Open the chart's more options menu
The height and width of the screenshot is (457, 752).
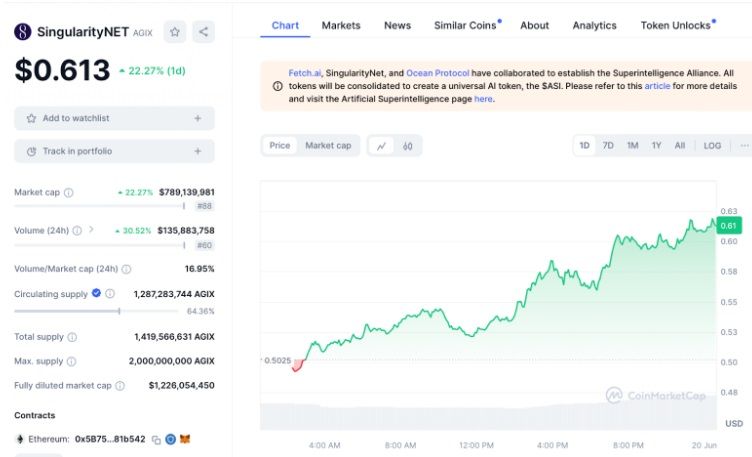[743, 146]
